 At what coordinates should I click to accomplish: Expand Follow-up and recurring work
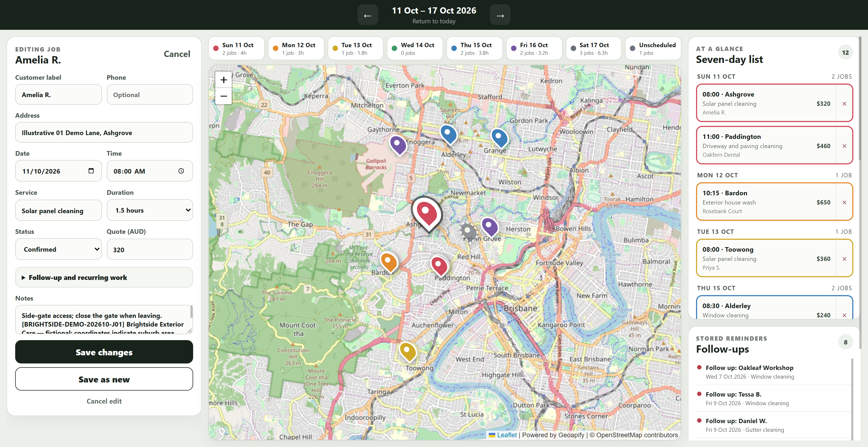click(104, 277)
